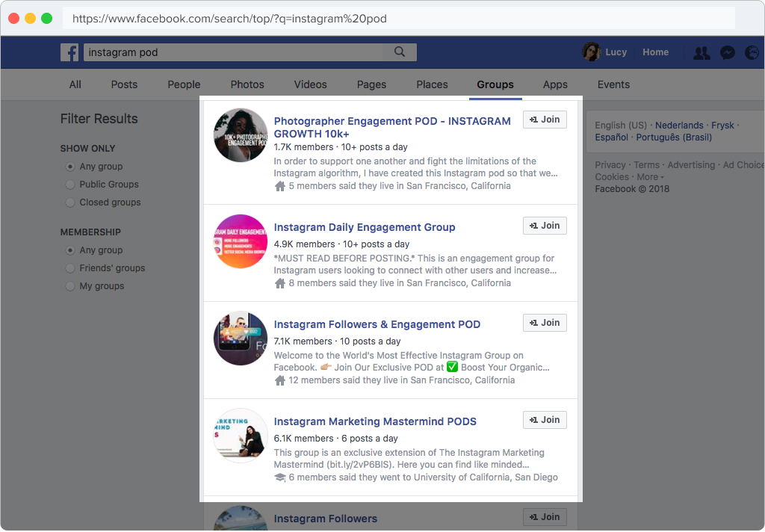Click the graduation cap icon beside 6 members
The image size is (765, 532).
click(280, 477)
